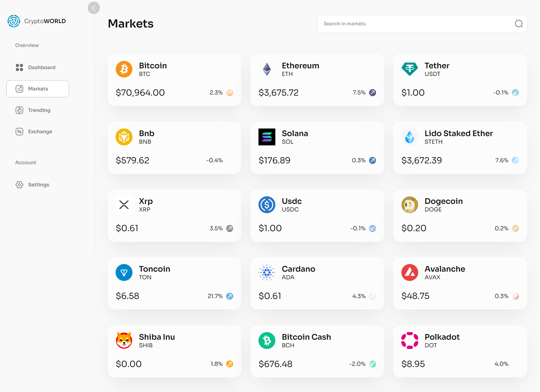Open the Bitcoin name link
The image size is (540, 392).
153,66
